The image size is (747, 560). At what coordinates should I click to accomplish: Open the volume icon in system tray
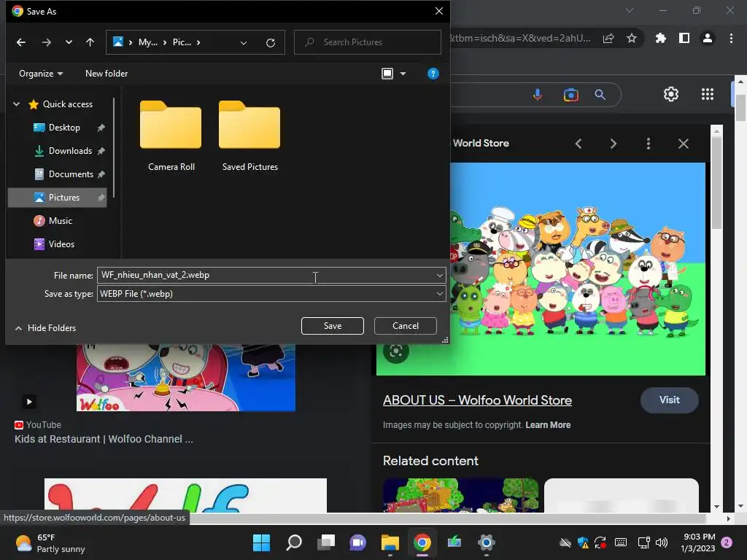(x=661, y=542)
